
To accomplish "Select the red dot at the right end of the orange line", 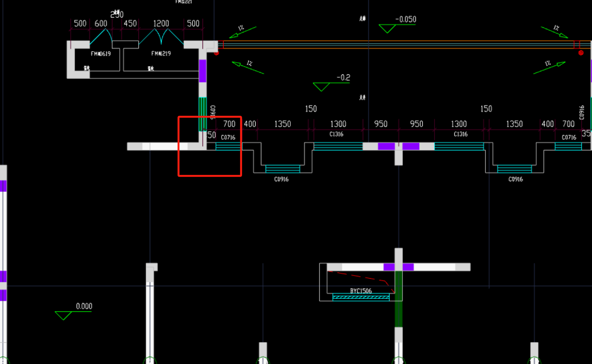I will (x=581, y=53).
